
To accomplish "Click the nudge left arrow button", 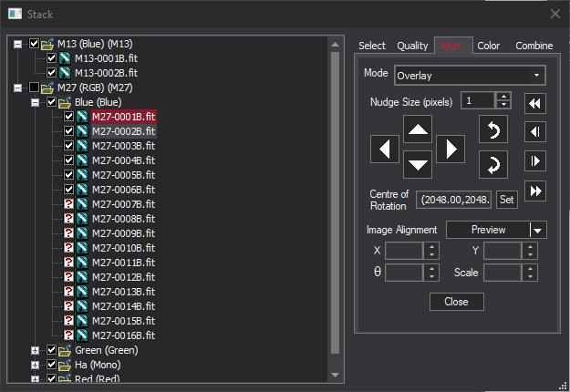I will (385, 148).
